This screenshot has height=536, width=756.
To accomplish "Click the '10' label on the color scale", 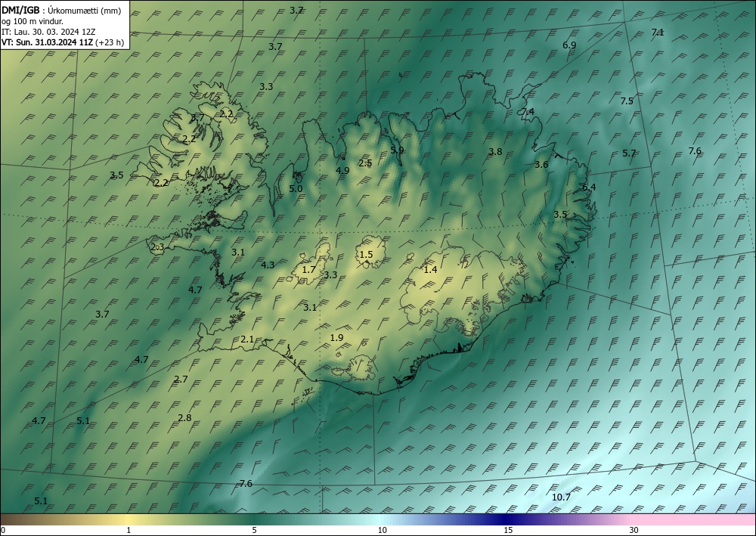I will (x=382, y=530).
